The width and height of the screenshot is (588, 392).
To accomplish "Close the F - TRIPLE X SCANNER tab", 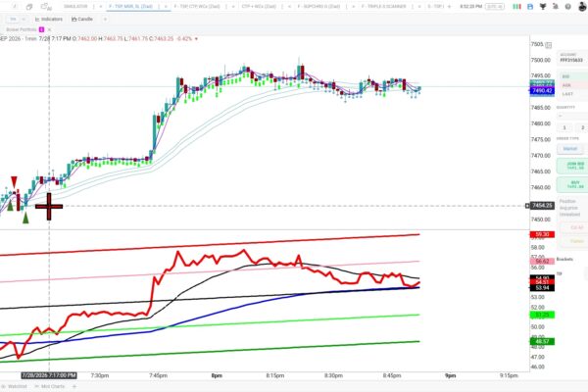I will pos(419,7).
